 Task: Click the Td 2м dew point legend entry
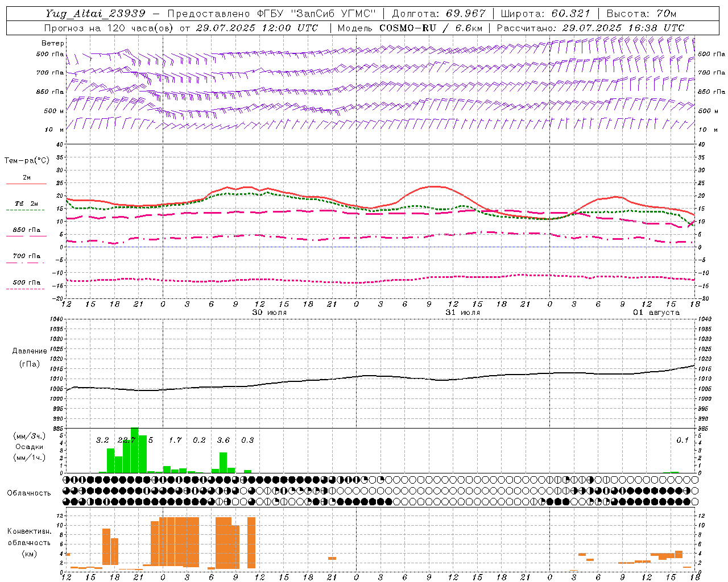coord(27,203)
